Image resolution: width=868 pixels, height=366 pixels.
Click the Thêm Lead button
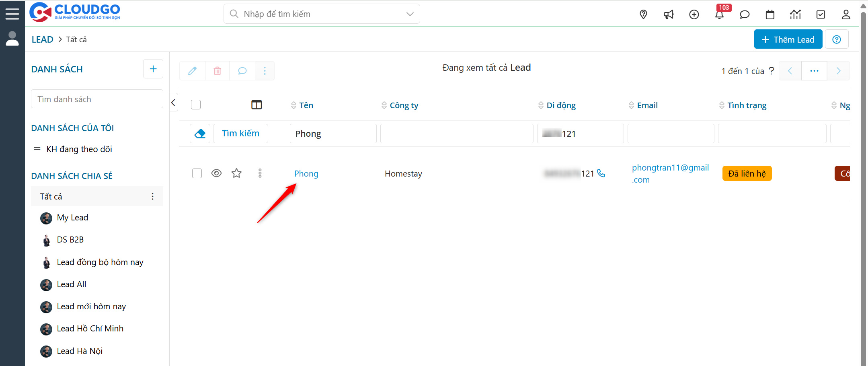click(788, 39)
